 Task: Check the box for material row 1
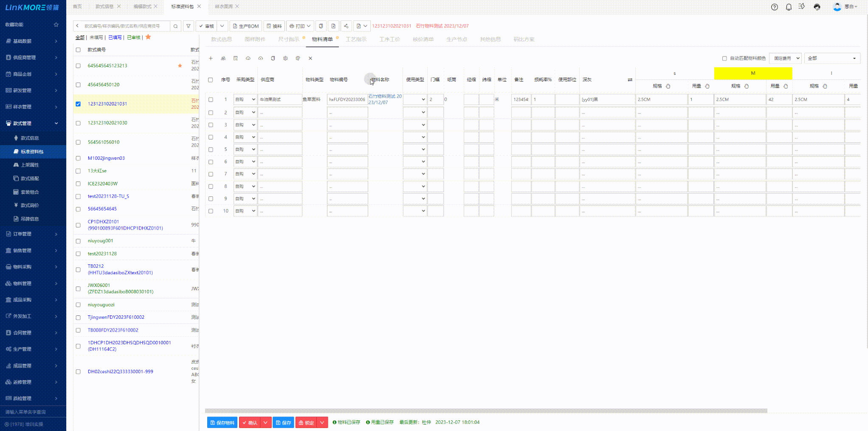point(211,99)
